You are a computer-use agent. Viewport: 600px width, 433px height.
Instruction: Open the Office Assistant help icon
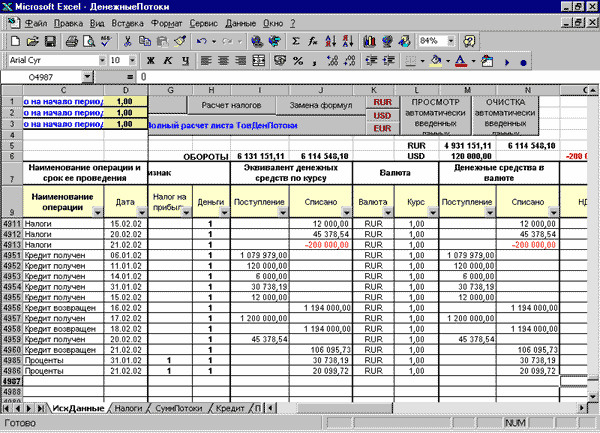pyautogui.click(x=469, y=41)
